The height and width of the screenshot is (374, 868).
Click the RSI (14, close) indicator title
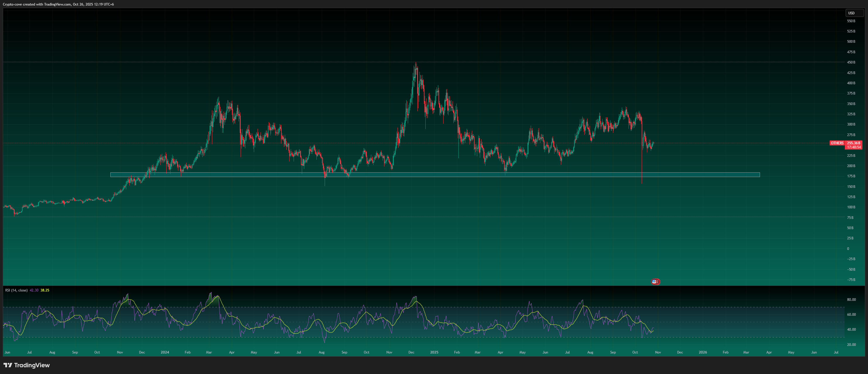[x=16, y=290]
